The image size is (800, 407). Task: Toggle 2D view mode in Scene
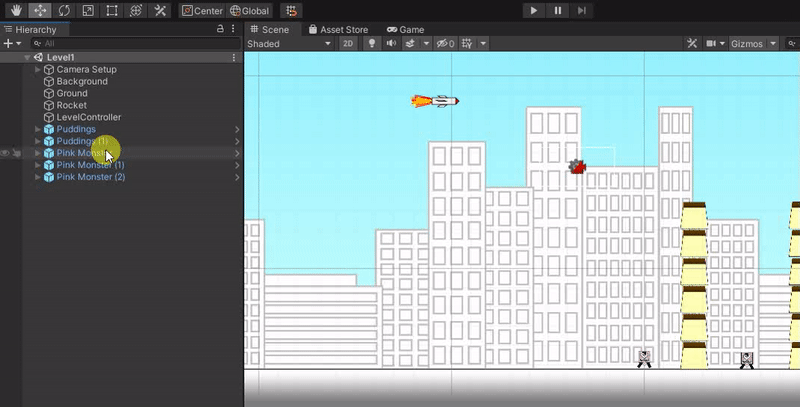pyautogui.click(x=348, y=44)
